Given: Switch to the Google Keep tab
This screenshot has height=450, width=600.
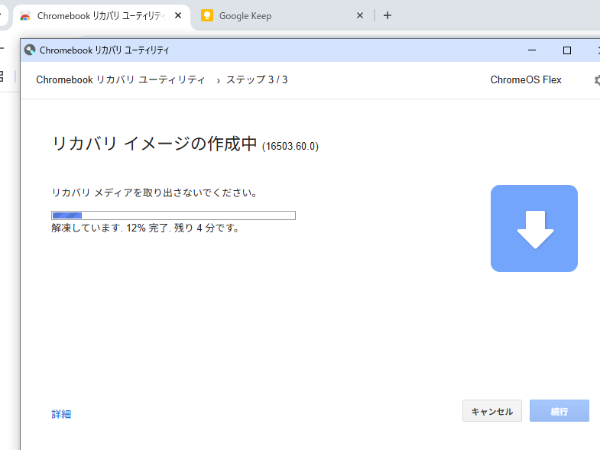Looking at the screenshot, I should (270, 16).
